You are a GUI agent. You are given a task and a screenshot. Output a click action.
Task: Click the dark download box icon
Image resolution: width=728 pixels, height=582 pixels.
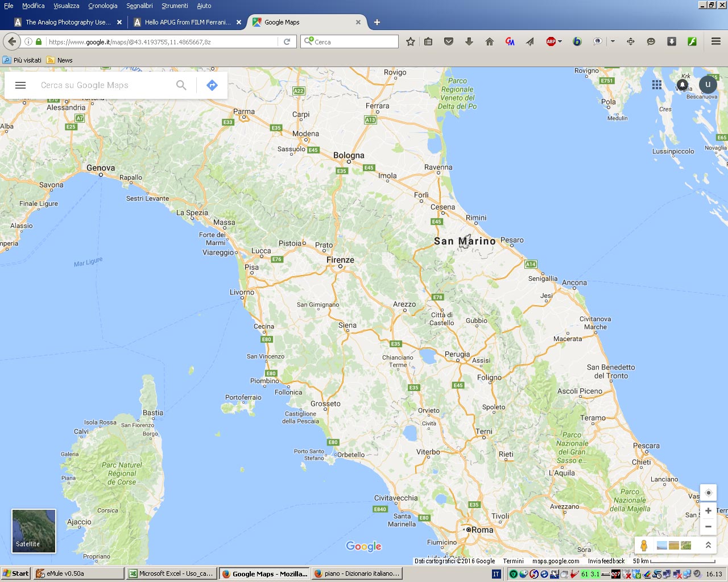[x=672, y=41]
